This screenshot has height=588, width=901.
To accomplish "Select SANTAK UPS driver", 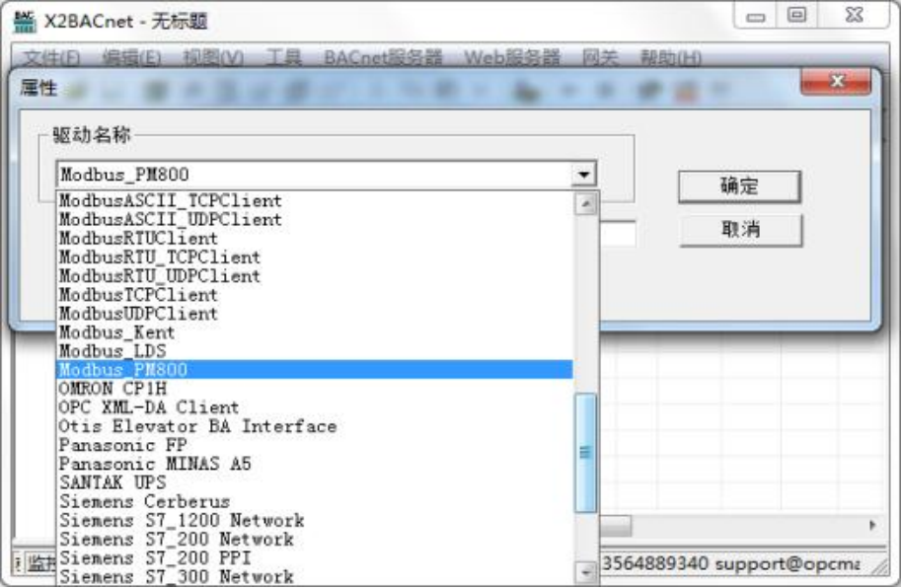I will [315, 482].
